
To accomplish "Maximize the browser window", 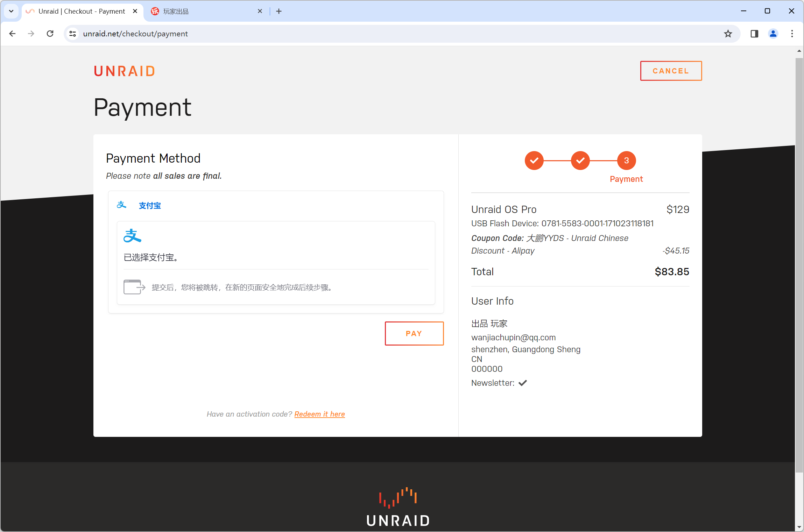I will [x=767, y=11].
